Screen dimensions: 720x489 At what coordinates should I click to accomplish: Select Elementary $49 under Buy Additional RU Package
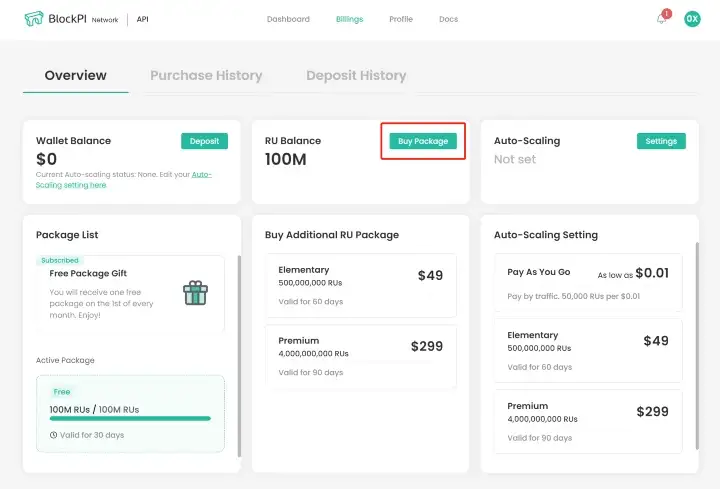pyautogui.click(x=361, y=285)
